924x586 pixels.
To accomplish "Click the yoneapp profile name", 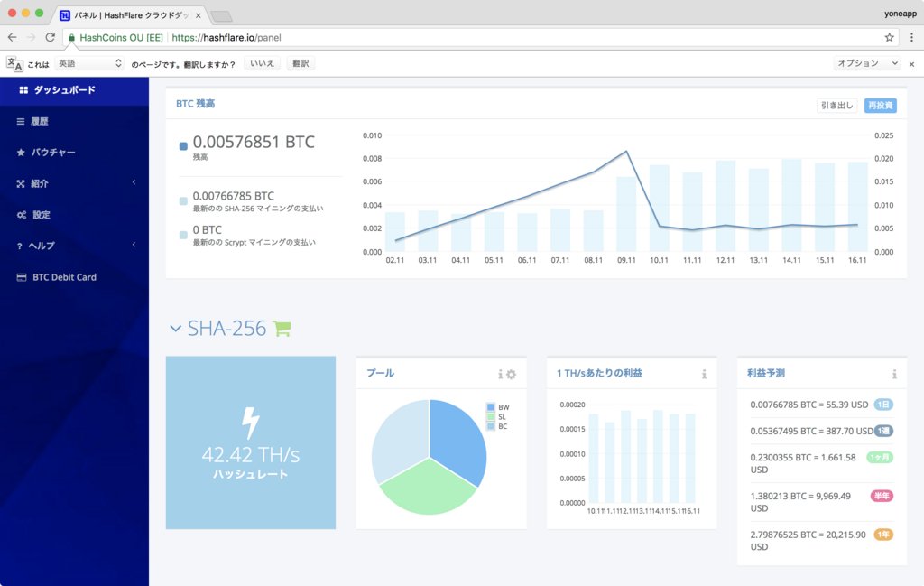I will 900,14.
